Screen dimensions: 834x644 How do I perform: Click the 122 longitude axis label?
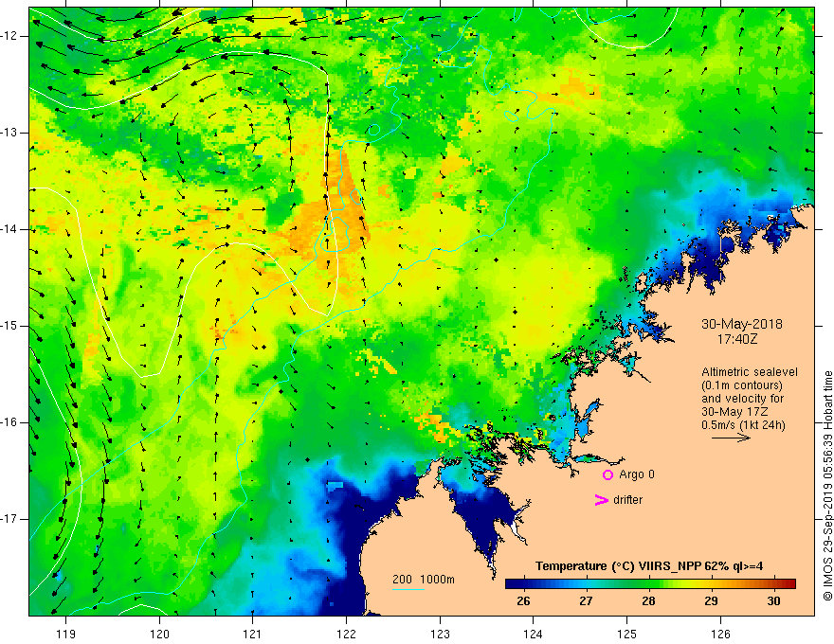(346, 634)
